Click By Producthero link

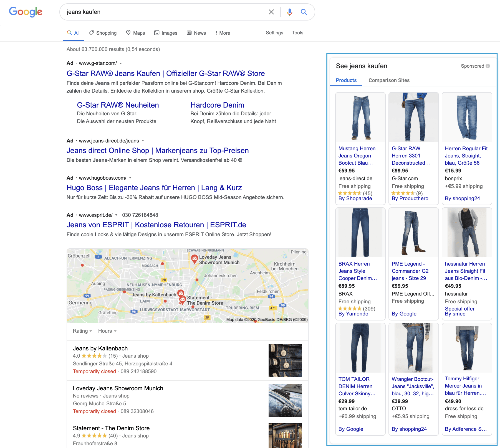pos(410,198)
